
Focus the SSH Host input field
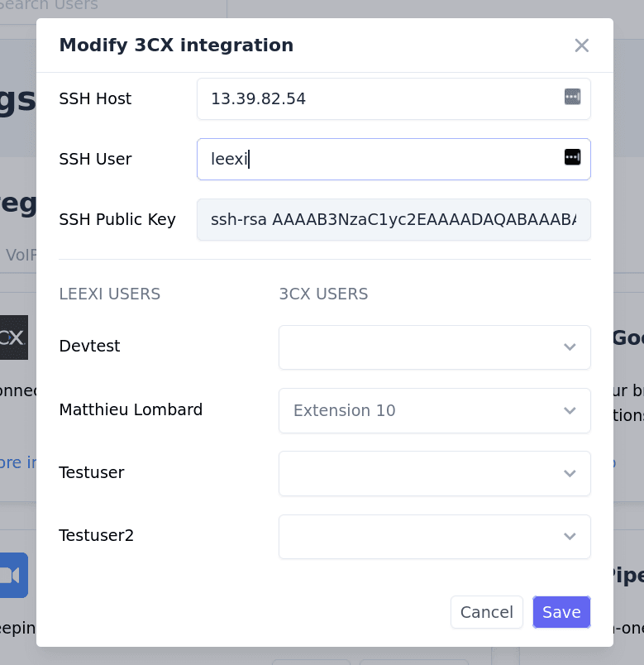click(380, 98)
